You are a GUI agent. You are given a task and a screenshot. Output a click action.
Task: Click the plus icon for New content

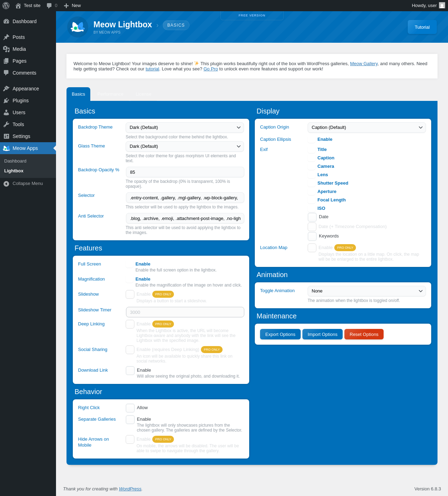click(66, 6)
